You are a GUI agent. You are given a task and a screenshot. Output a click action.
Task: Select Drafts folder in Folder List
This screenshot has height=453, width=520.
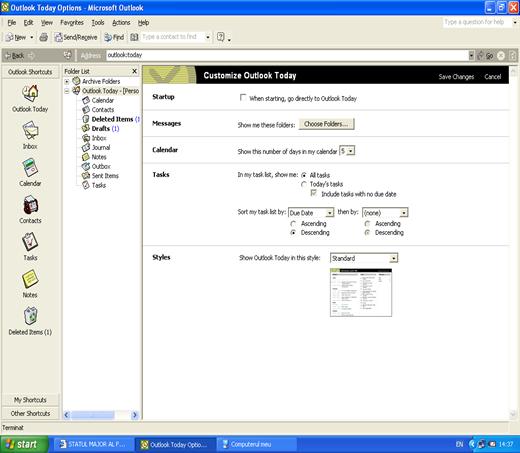[x=101, y=128]
